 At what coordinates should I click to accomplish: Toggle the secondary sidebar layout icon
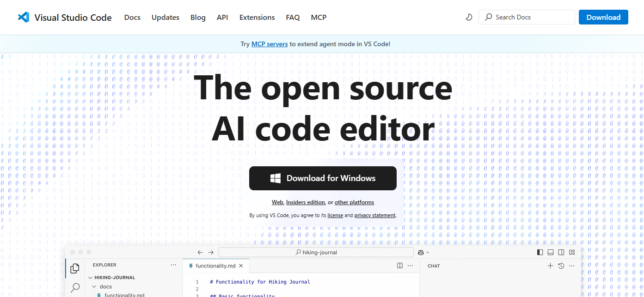pyautogui.click(x=561, y=252)
